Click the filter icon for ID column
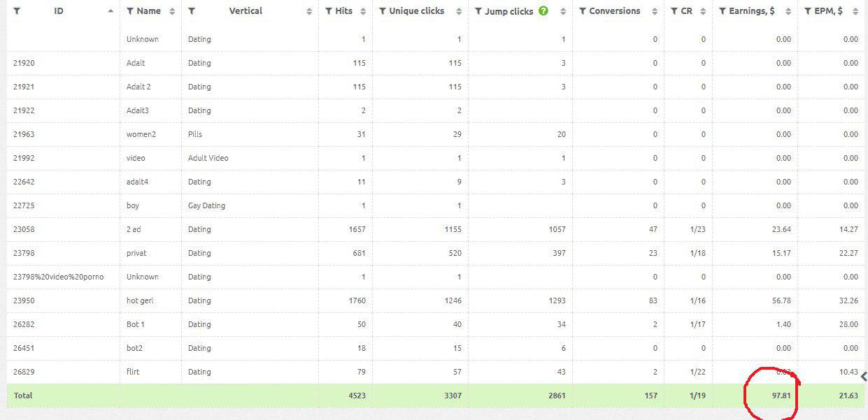The width and height of the screenshot is (868, 420). pyautogui.click(x=17, y=11)
